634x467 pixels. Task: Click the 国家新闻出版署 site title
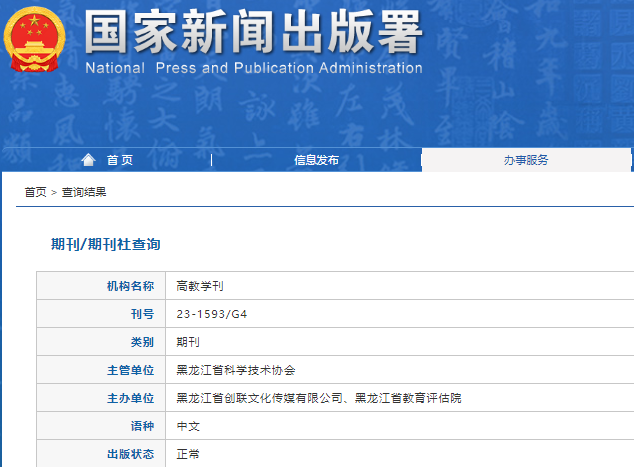[x=254, y=32]
